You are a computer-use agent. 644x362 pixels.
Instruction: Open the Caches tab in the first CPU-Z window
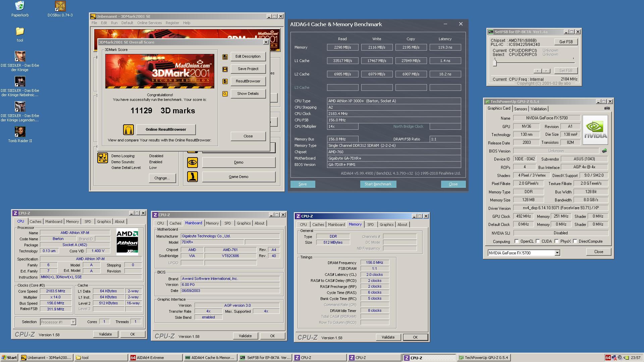click(x=35, y=222)
